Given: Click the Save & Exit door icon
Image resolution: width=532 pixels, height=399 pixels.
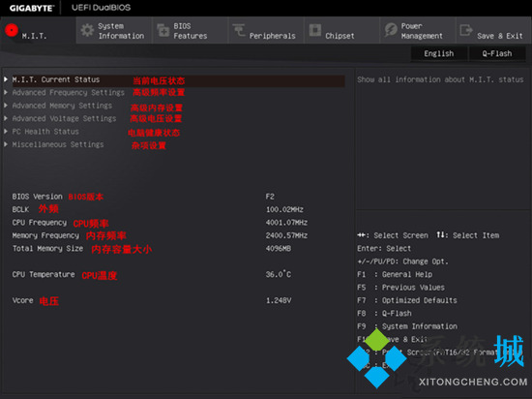Looking at the screenshot, I should pos(466,30).
